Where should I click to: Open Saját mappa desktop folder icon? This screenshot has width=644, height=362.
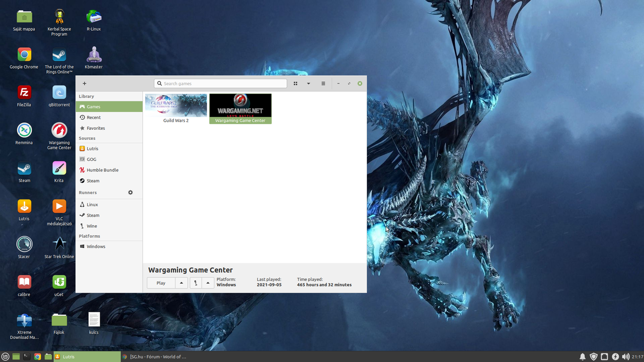tap(24, 17)
